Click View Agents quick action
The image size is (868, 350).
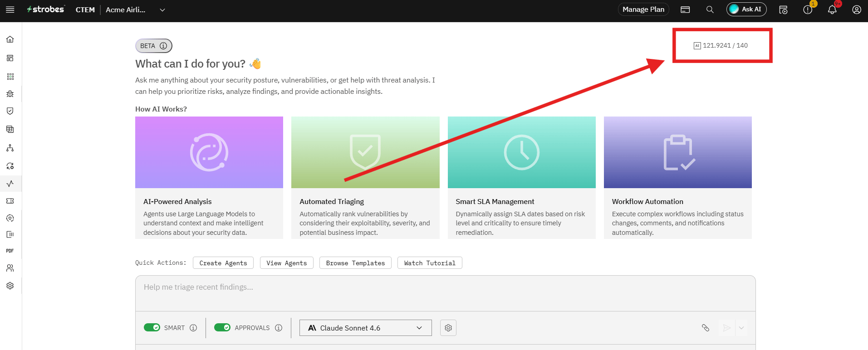point(287,263)
